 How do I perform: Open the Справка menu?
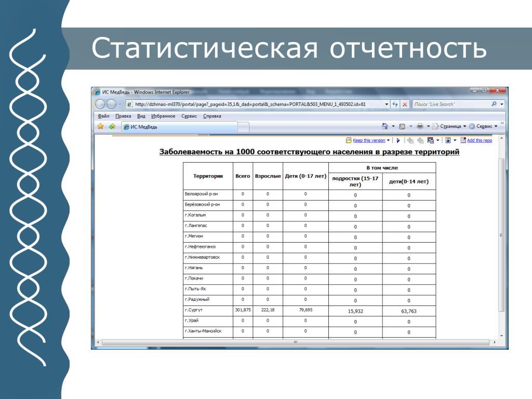click(212, 116)
